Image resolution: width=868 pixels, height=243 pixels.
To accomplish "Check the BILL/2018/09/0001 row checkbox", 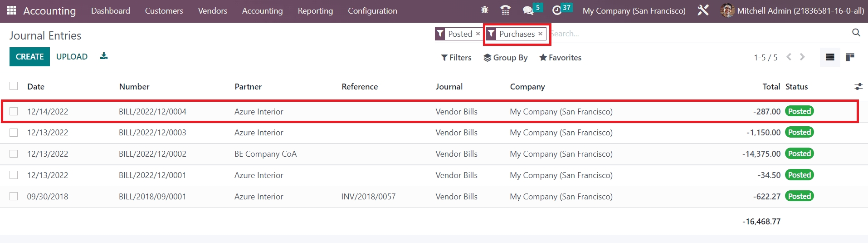I will [x=14, y=196].
